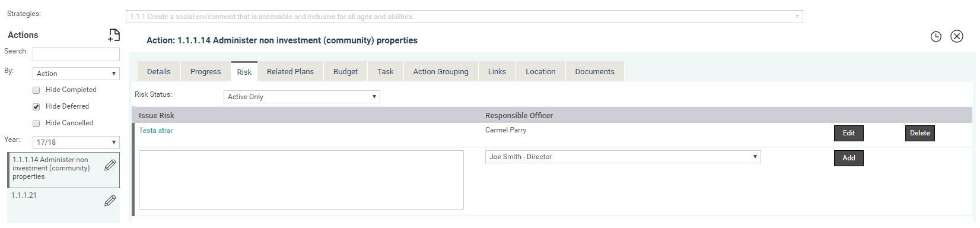The width and height of the screenshot is (980, 228).
Task: Close the action panel with X icon
Action: pos(957,36)
